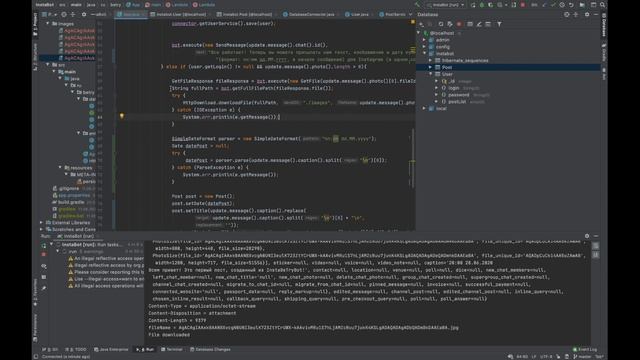Click the Database query console icon
Viewport: 640px width, 360px height.
point(488,24)
